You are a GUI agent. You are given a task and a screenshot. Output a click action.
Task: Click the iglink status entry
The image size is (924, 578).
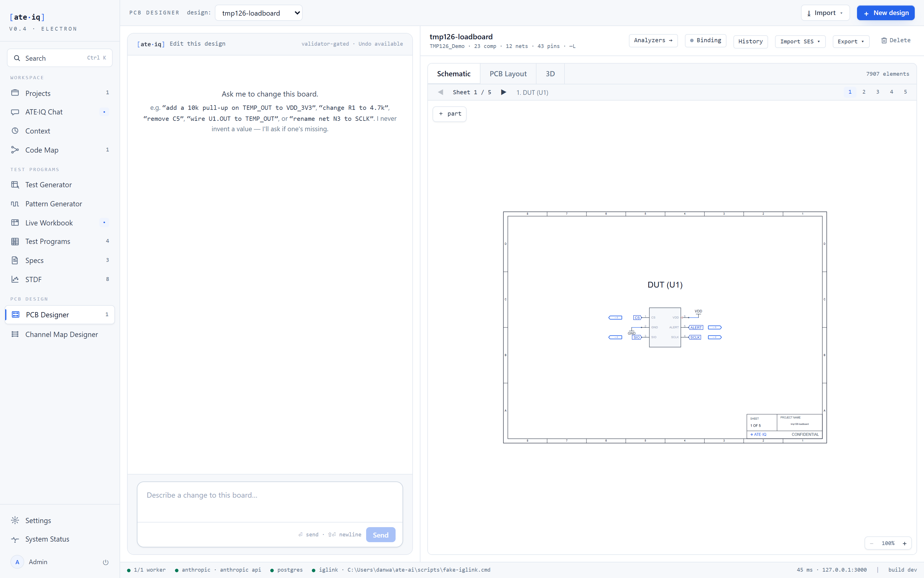point(400,570)
